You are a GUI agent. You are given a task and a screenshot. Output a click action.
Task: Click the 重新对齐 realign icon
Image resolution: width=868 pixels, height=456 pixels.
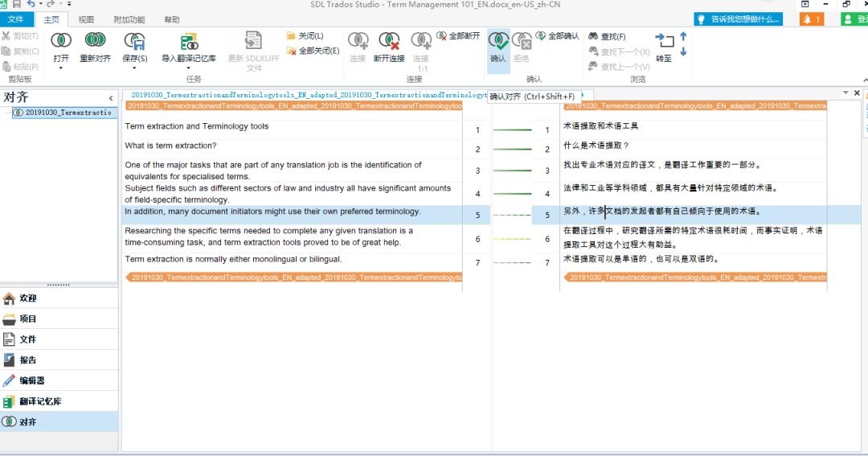click(95, 40)
